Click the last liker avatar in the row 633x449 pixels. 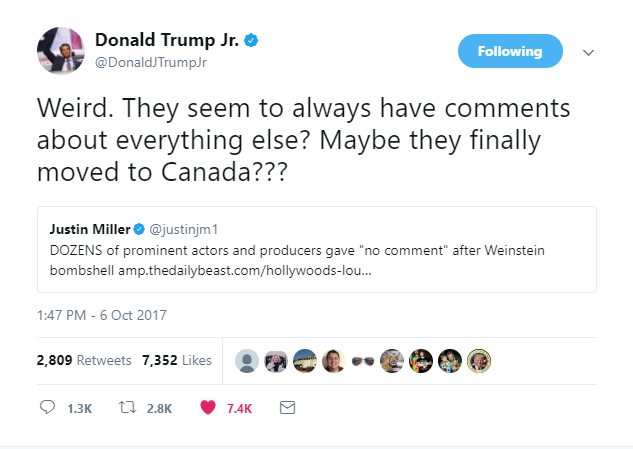pyautogui.click(x=479, y=361)
